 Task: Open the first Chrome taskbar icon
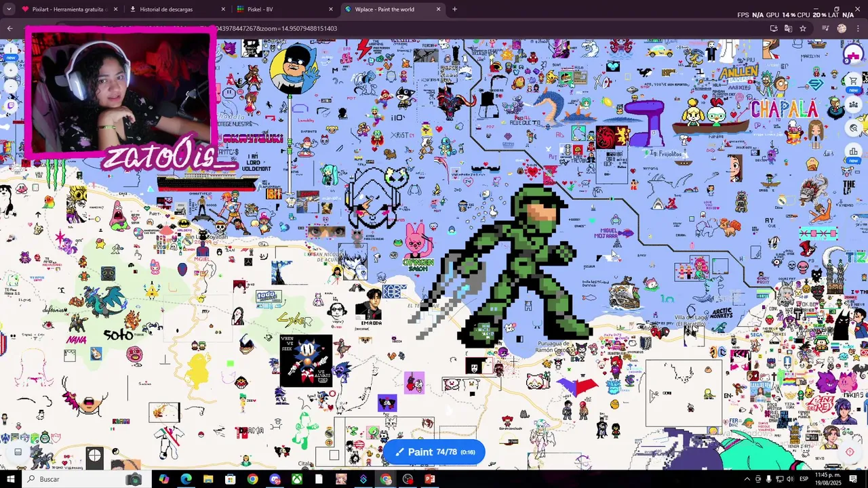point(252,479)
